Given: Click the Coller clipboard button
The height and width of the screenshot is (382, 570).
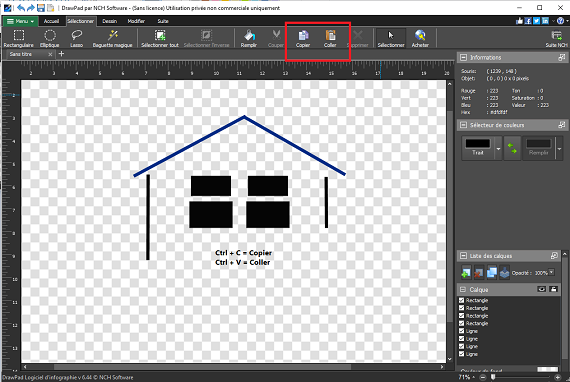Looking at the screenshot, I should click(x=330, y=39).
